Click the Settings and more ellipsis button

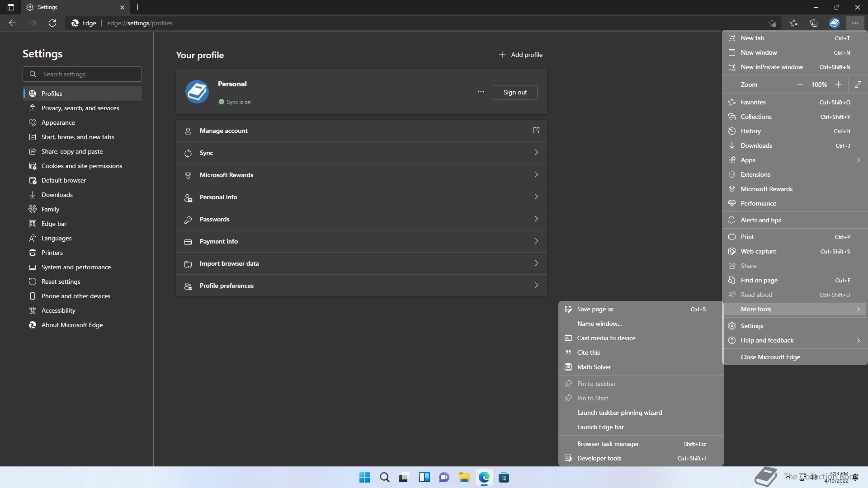tap(855, 23)
